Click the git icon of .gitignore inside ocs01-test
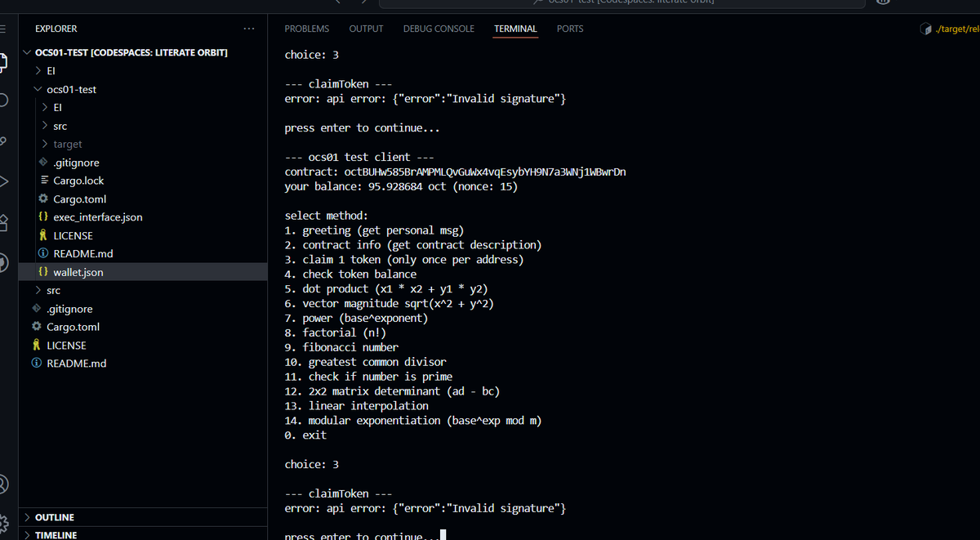The height and width of the screenshot is (540, 980). [x=43, y=163]
